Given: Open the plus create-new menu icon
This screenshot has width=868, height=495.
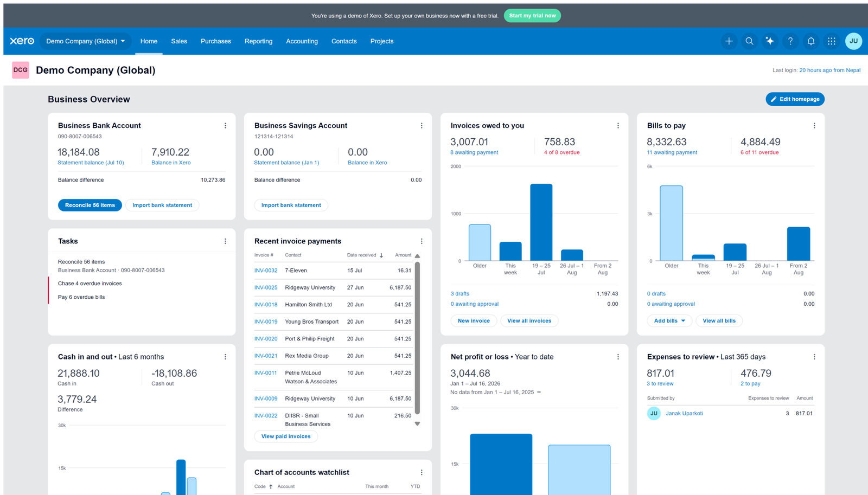Looking at the screenshot, I should coord(729,41).
